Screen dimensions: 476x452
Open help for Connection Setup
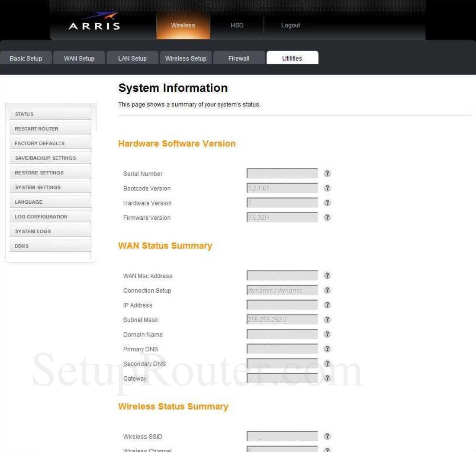328,290
